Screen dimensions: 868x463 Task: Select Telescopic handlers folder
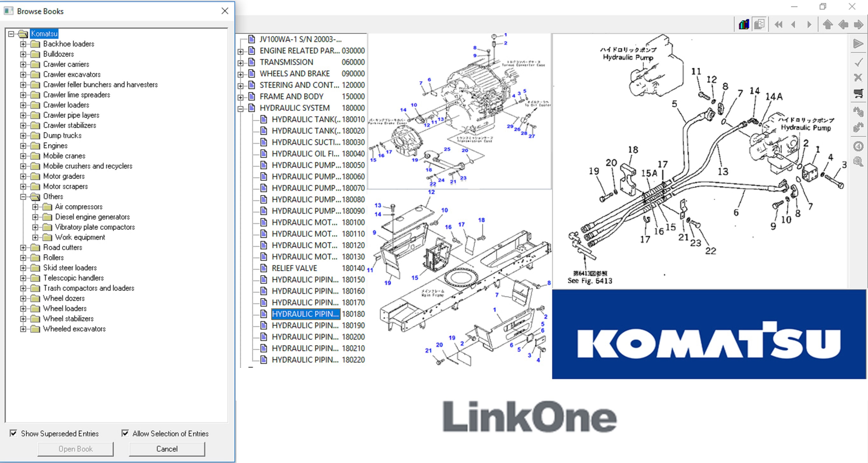73,278
